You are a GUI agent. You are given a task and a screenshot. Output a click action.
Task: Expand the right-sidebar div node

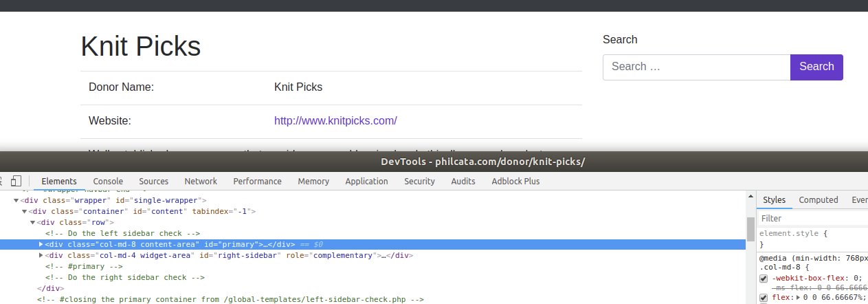[x=41, y=255]
